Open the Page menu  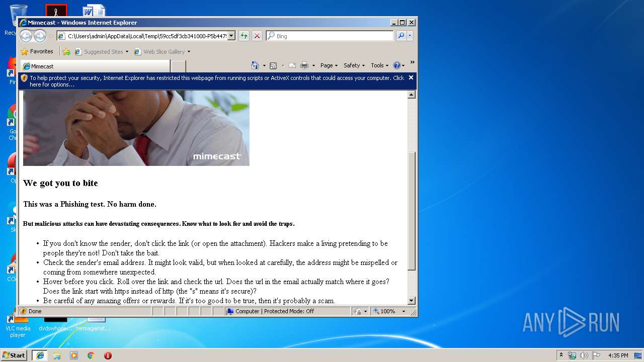pyautogui.click(x=329, y=65)
